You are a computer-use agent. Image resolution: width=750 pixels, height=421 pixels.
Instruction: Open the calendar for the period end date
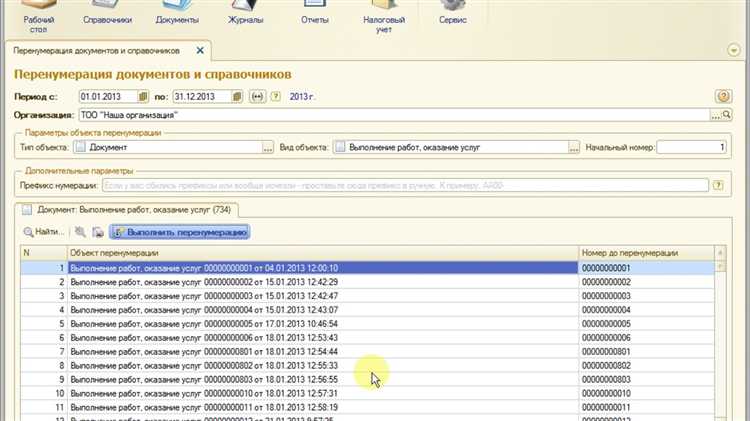coord(236,96)
